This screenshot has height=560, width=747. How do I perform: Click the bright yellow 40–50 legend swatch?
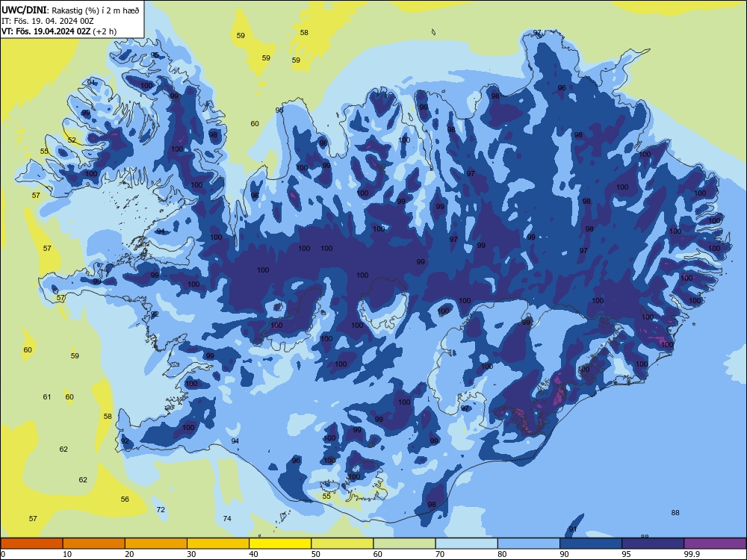tap(280, 544)
